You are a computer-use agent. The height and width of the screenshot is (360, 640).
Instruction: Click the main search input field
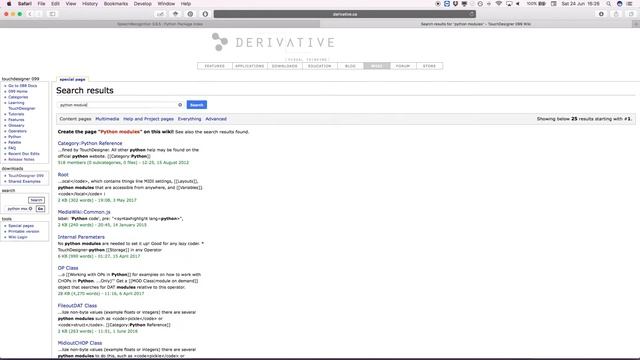tap(120, 105)
